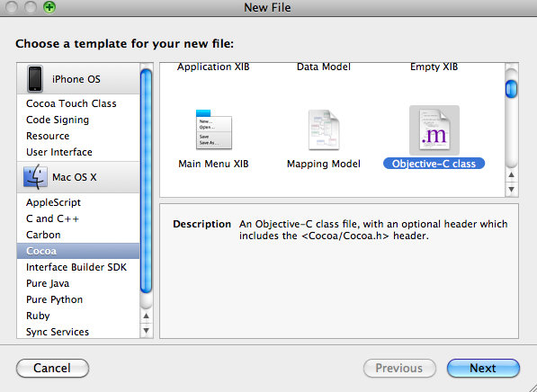Screen dimensions: 537x392
Task: Click the Next button
Action: coord(483,368)
